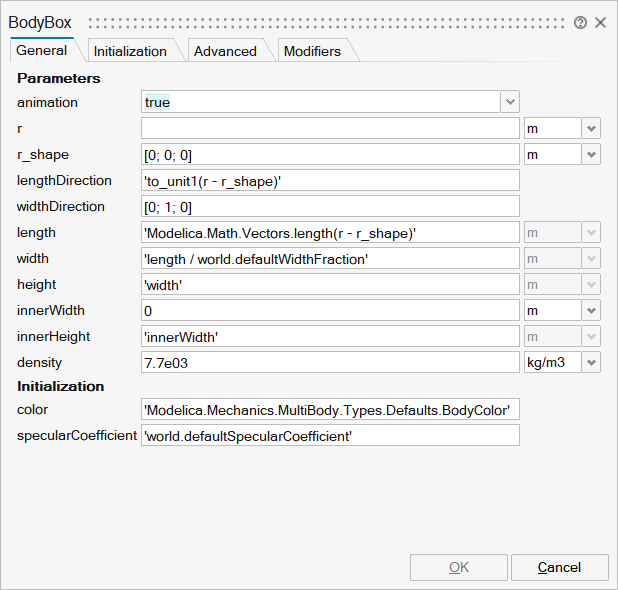Edit the widthDirection value field
Image resolution: width=618 pixels, height=590 pixels.
[x=330, y=206]
